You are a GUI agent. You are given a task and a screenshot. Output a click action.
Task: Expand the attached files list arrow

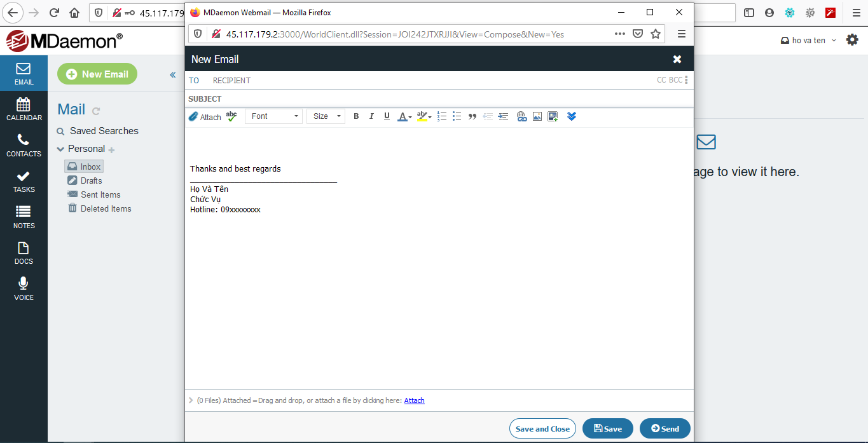(x=191, y=400)
